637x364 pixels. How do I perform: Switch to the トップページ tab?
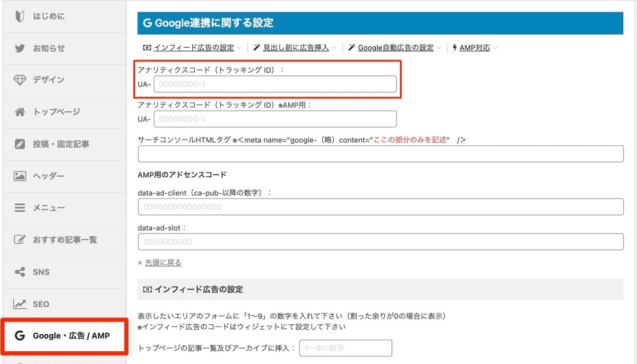(65, 112)
